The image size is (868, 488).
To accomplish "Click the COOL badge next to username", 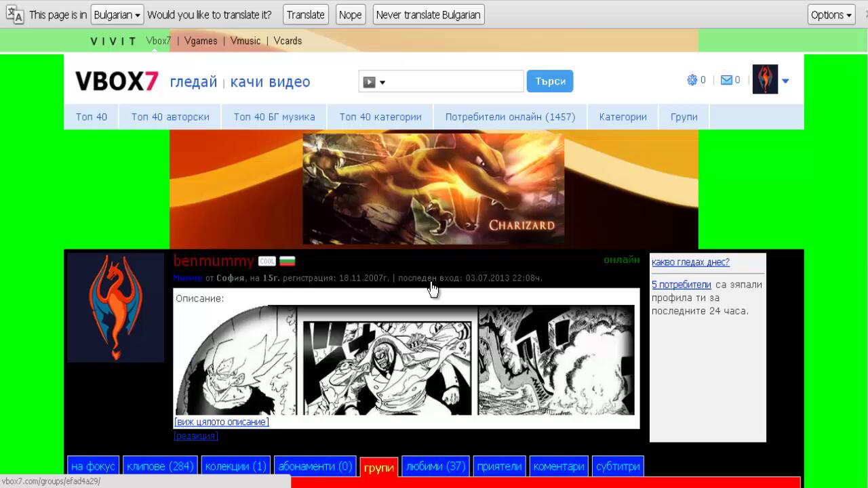I will pyautogui.click(x=267, y=261).
